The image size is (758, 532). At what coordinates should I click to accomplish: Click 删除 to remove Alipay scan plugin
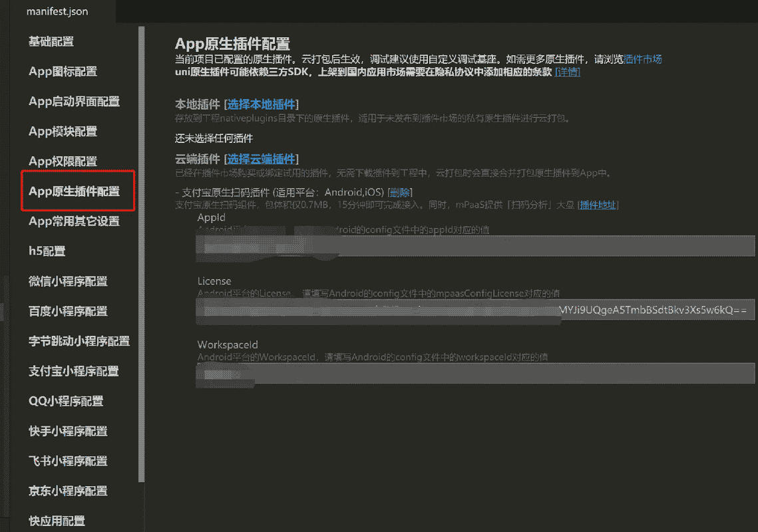400,192
